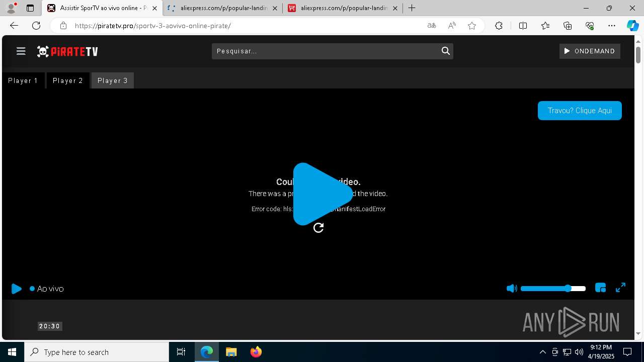Open the Copilot sidebar icon
This screenshot has width=644, height=362.
click(x=632, y=26)
